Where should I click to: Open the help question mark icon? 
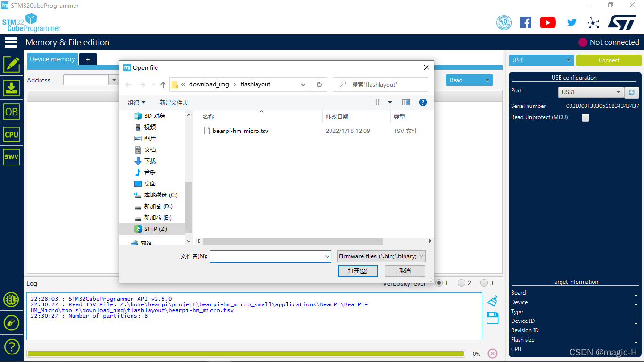(11, 346)
